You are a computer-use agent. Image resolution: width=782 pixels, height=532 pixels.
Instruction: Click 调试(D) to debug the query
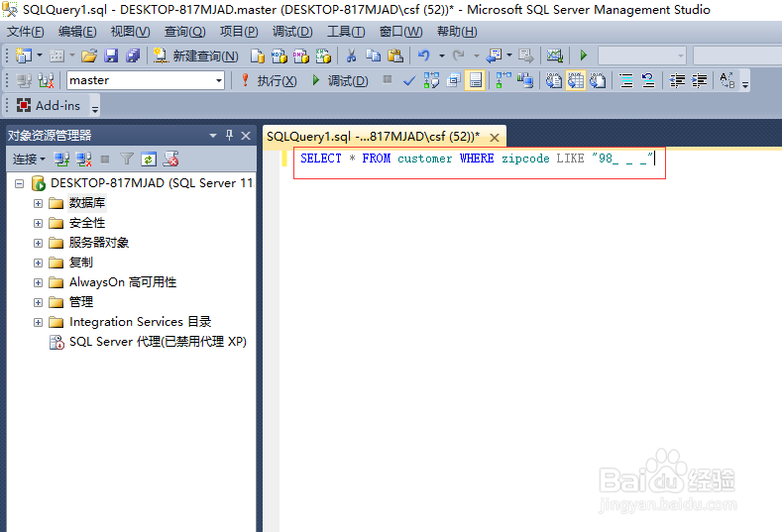(340, 81)
